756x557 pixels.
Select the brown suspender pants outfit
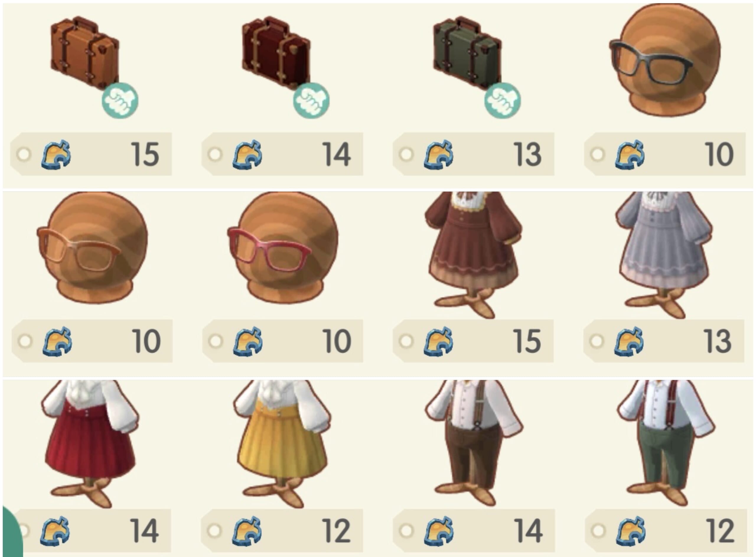474,443
